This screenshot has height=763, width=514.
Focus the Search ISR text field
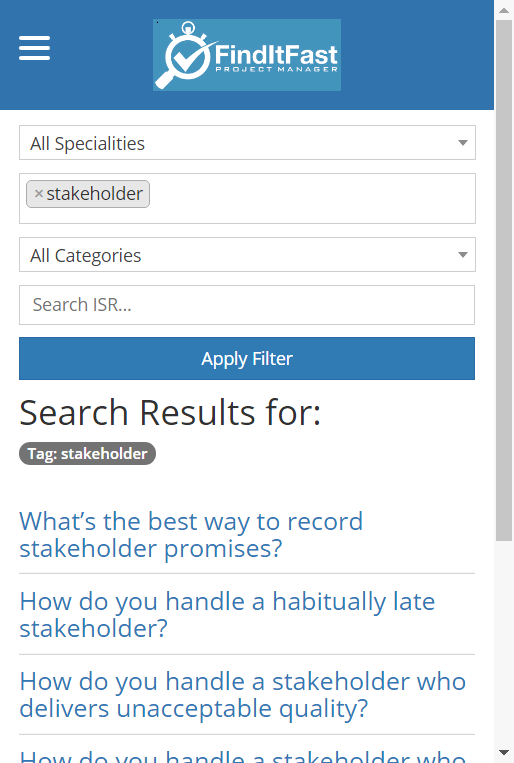coord(247,305)
